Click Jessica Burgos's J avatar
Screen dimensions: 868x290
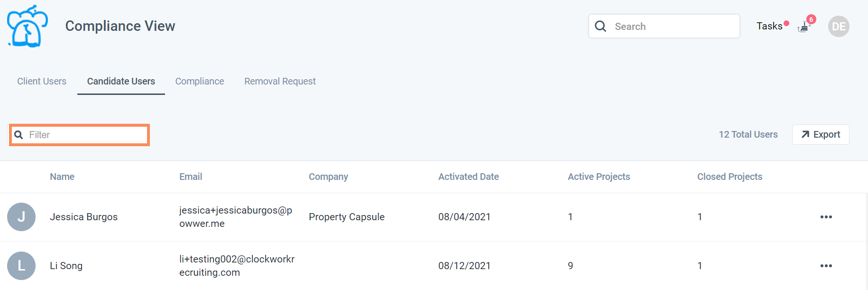pos(21,217)
